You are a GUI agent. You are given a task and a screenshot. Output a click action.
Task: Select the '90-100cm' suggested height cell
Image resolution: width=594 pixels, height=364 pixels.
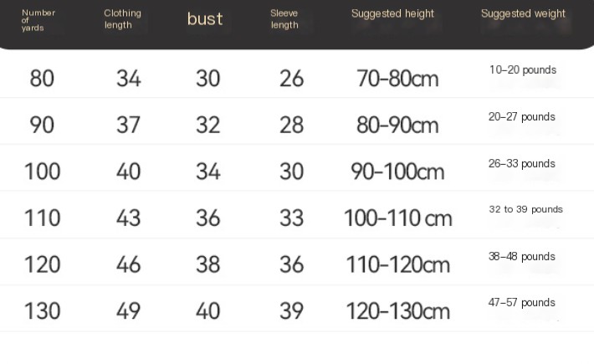coord(397,172)
